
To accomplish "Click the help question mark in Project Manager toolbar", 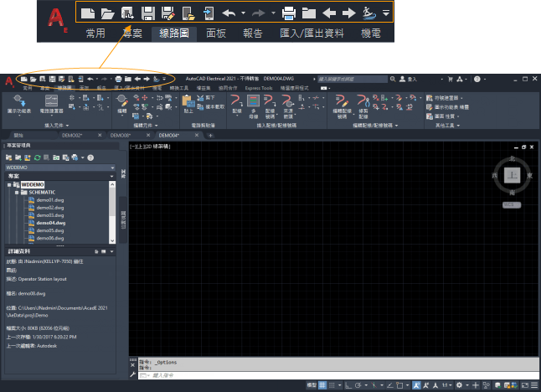I will (90, 157).
